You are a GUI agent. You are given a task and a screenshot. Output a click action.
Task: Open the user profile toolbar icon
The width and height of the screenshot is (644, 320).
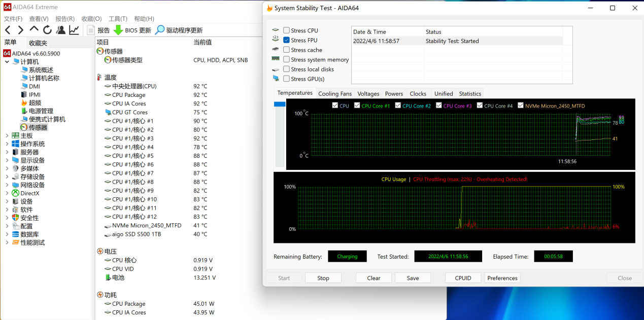[x=61, y=30]
